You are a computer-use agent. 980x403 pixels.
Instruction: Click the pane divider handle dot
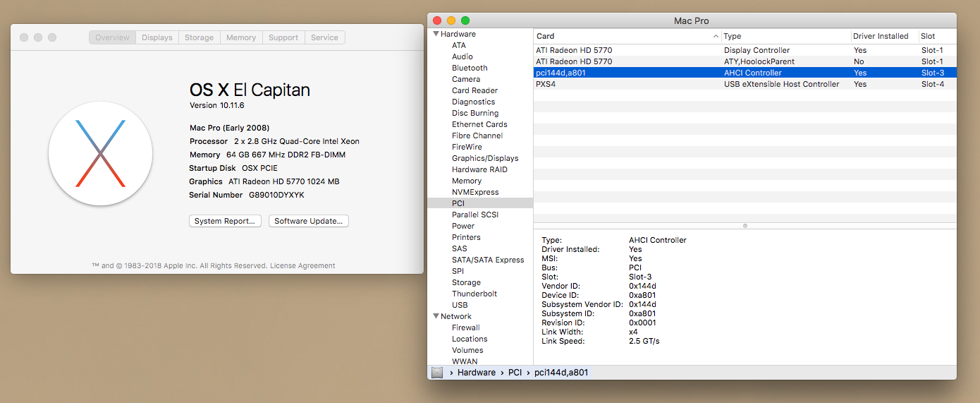pyautogui.click(x=745, y=226)
